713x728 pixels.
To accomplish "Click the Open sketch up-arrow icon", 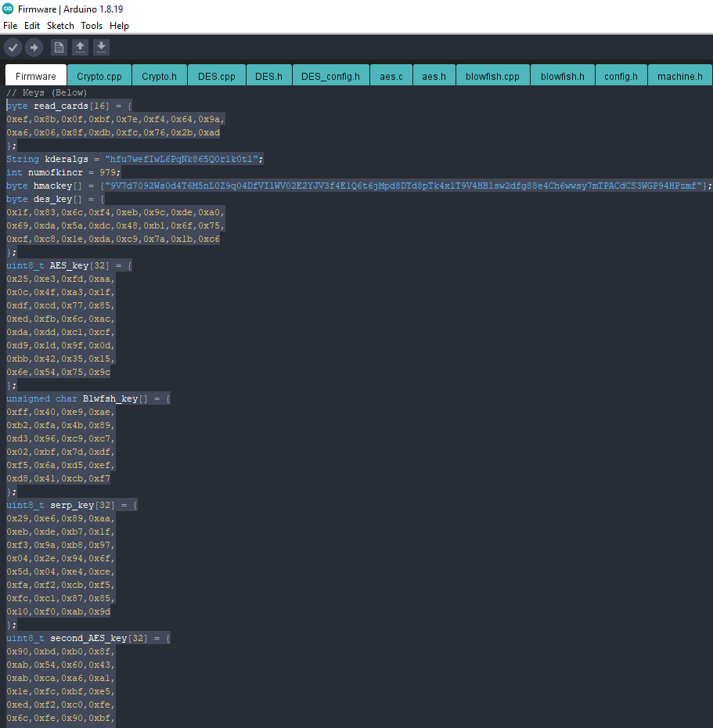I will tap(80, 47).
